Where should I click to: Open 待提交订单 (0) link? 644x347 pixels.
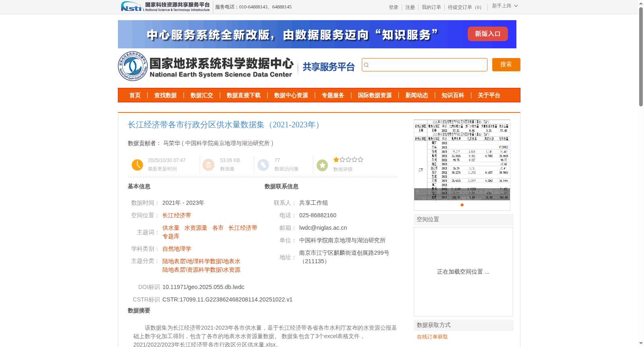coord(465,7)
